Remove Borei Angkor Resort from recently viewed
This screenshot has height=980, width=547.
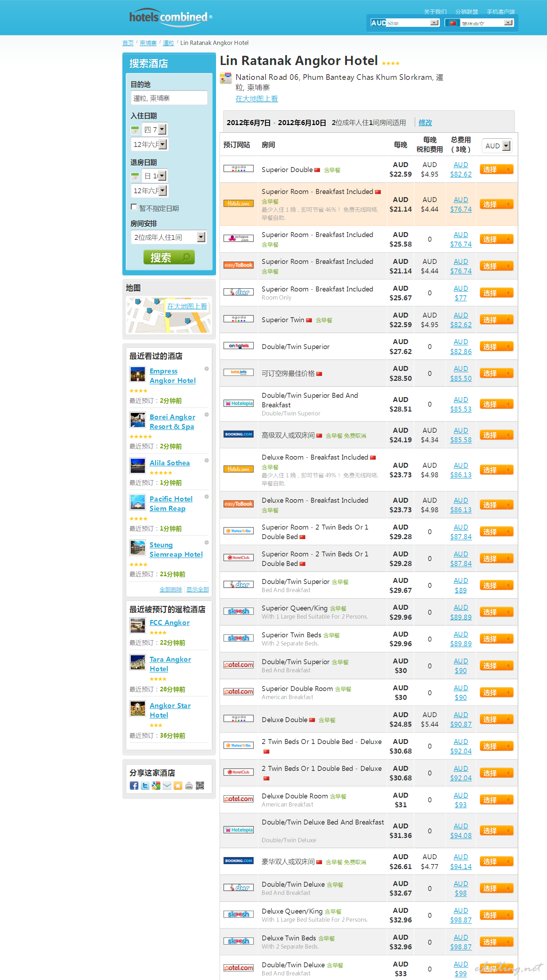206,415
